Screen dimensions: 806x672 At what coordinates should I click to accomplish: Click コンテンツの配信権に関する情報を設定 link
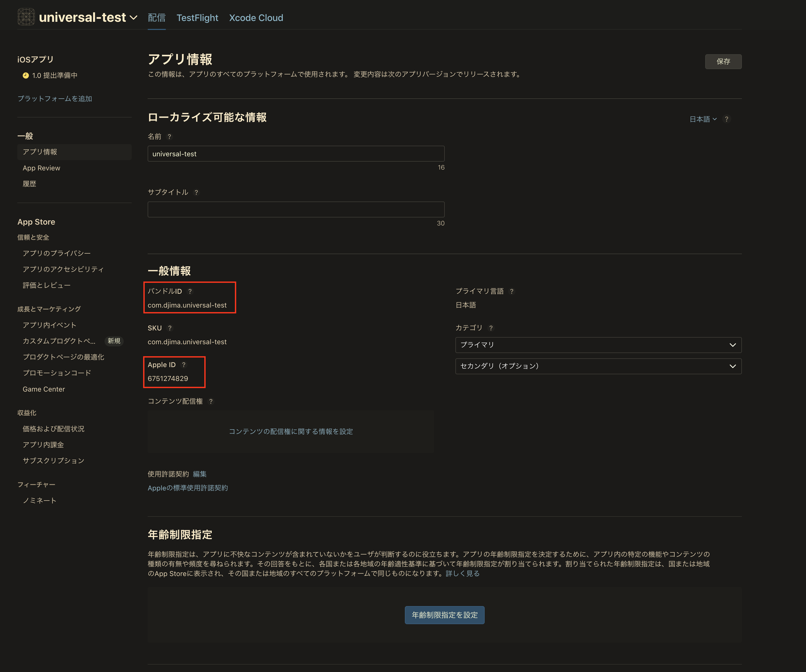(x=291, y=431)
